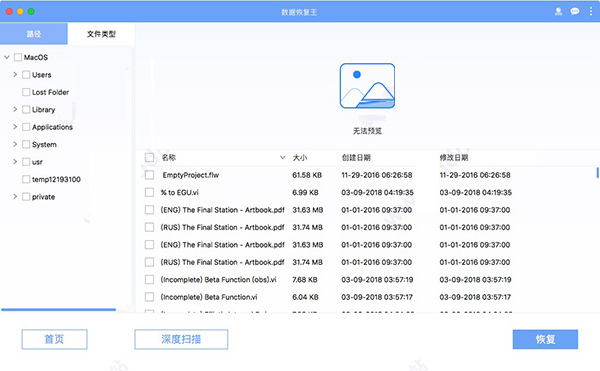Check the private folder checkbox

point(26,197)
